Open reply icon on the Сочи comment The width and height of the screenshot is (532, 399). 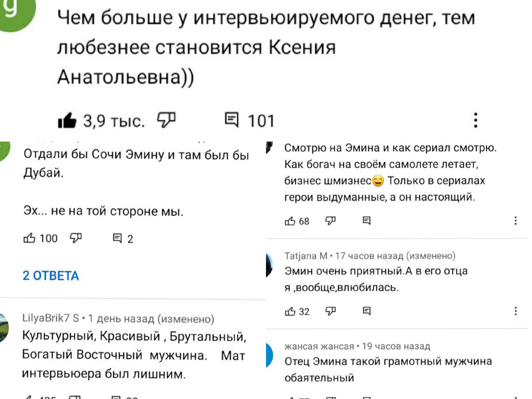117,239
